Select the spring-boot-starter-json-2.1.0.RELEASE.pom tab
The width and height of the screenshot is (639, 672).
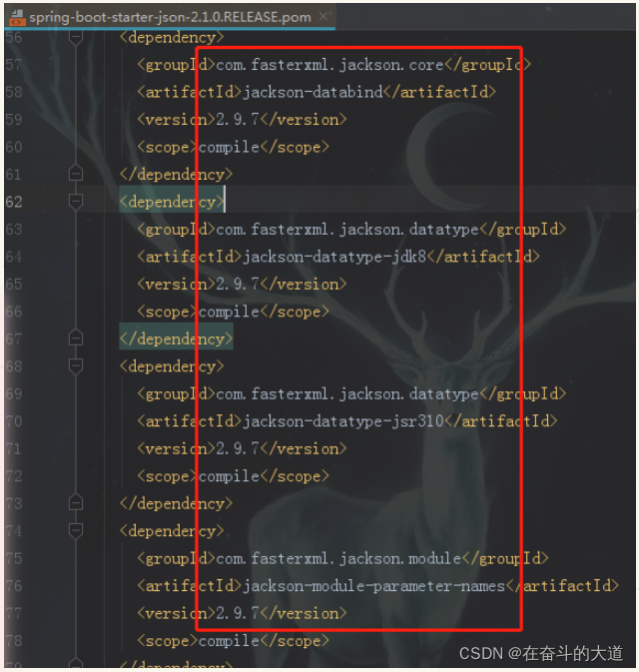(x=170, y=17)
